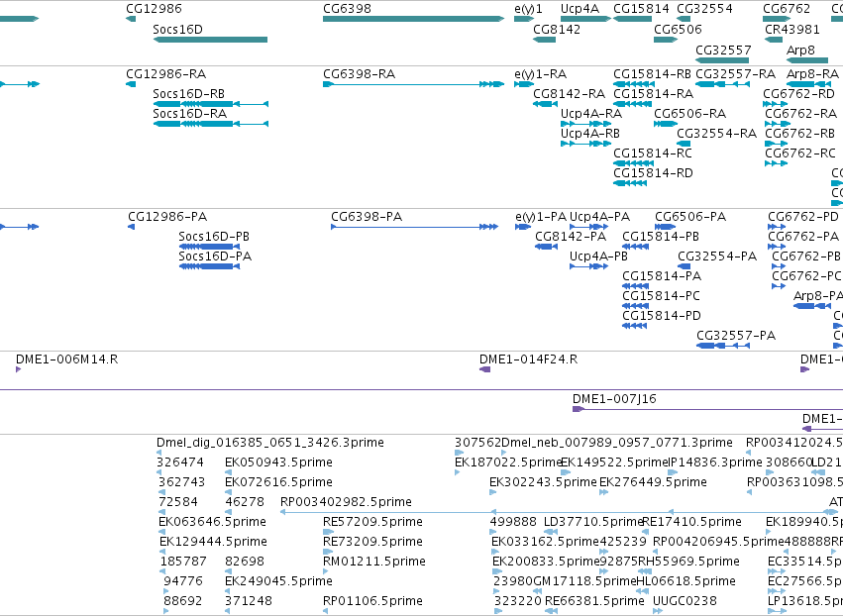Open the CG8142-RA transcript label
This screenshot has height=616, width=843.
[569, 93]
